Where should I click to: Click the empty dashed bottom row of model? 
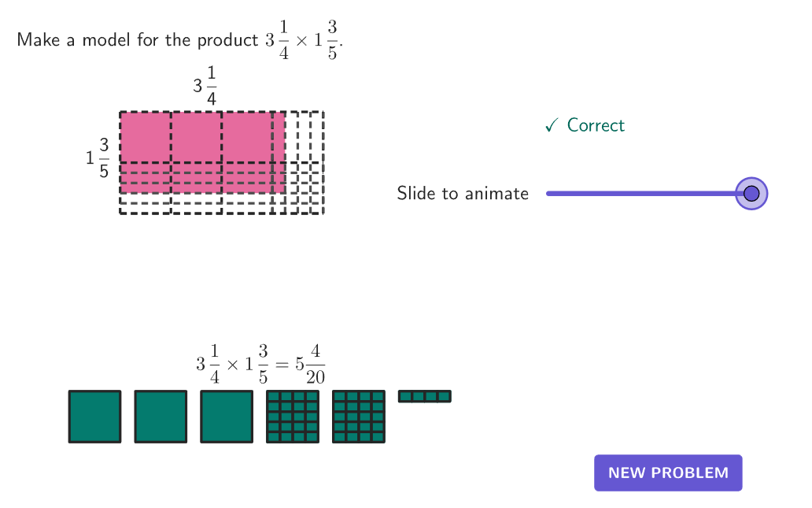click(x=222, y=203)
